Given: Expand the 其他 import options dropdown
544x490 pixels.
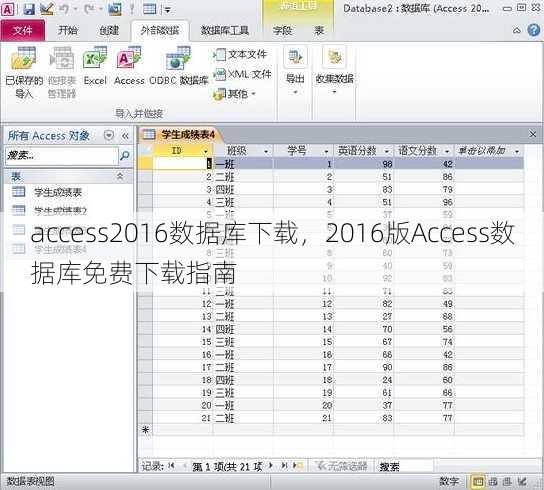Looking at the screenshot, I should coord(235,94).
